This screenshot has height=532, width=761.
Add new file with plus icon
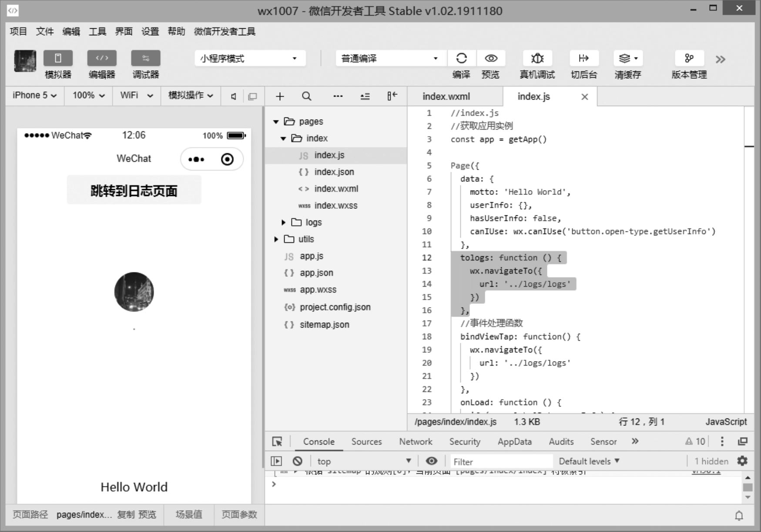click(280, 96)
